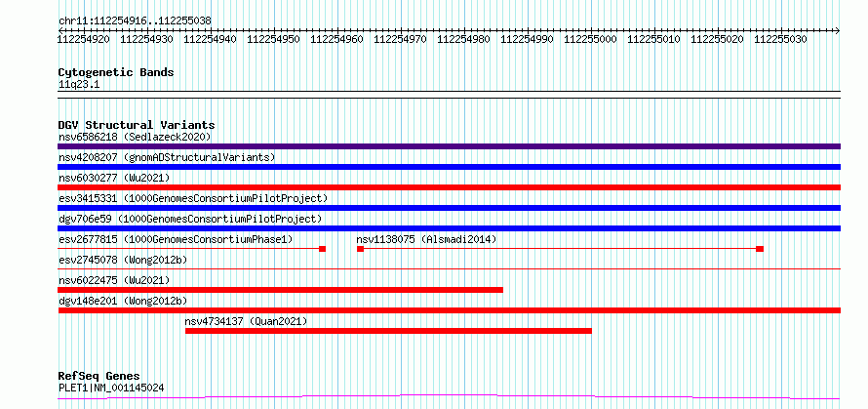868x409 pixels.
Task: Click the thin red esv2677815 variant line
Action: [191, 249]
